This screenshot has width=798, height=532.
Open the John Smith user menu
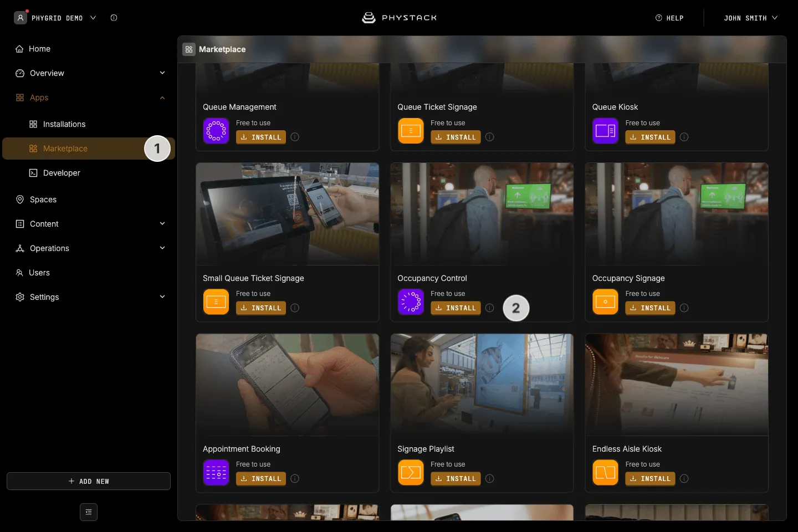[x=750, y=18]
